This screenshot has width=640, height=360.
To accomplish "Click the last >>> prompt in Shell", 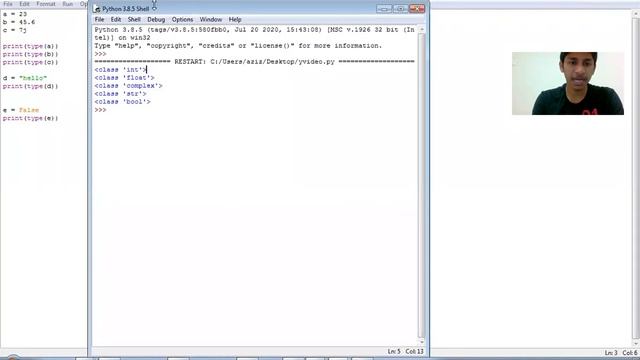I will pyautogui.click(x=100, y=110).
